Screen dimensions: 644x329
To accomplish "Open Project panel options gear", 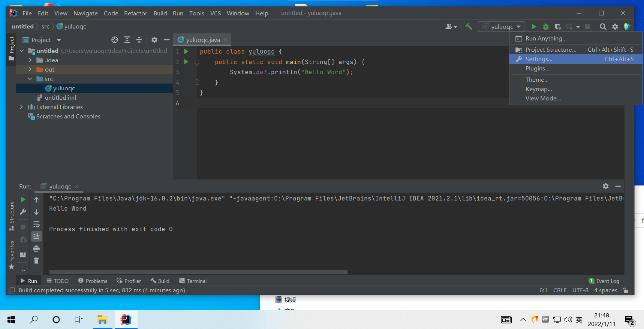I will (154, 40).
